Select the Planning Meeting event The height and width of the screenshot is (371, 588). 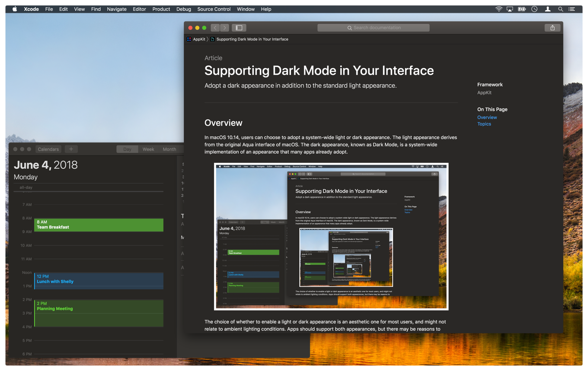point(99,313)
